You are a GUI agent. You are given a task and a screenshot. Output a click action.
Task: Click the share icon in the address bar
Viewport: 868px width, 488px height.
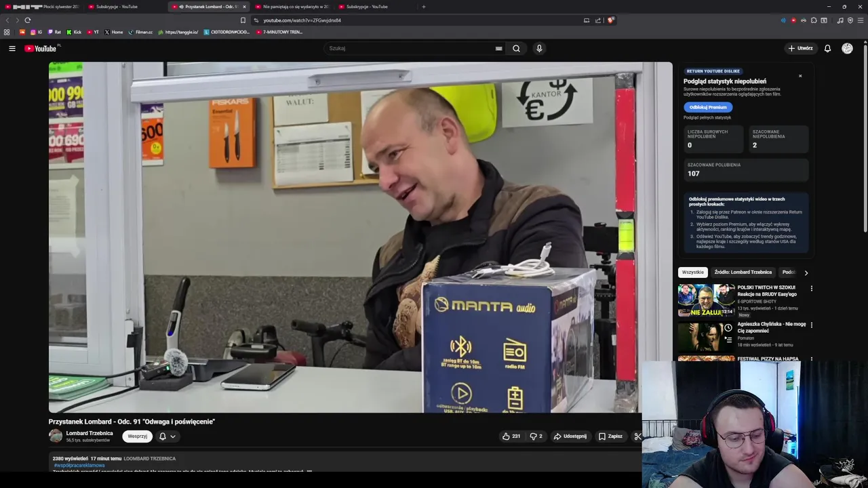tap(598, 20)
